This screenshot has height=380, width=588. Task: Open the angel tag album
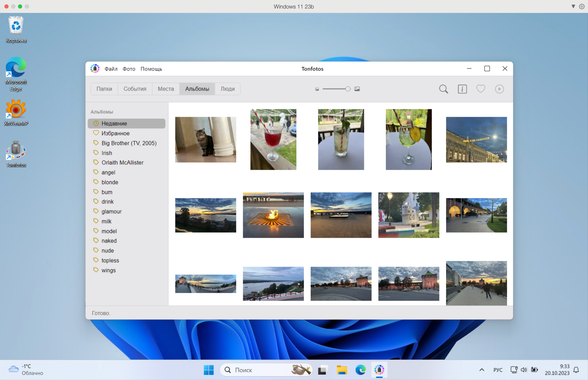(127, 172)
